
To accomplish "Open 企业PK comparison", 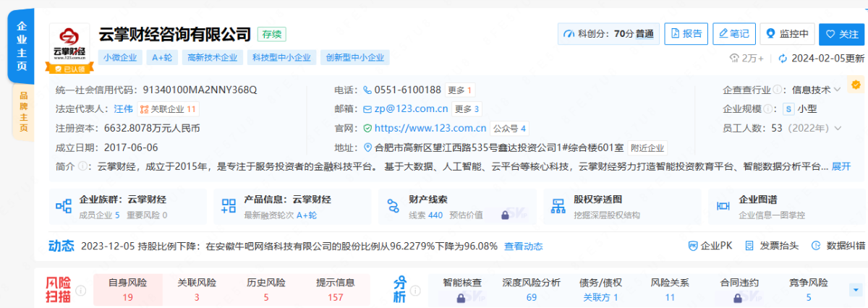I will [710, 246].
